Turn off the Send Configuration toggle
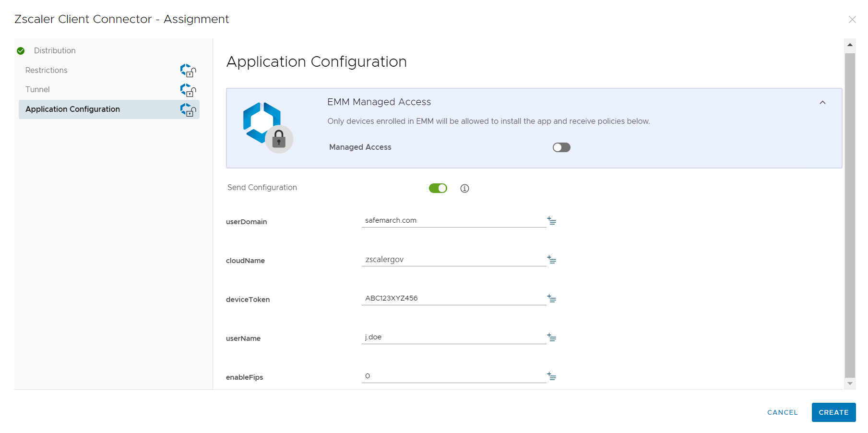 (438, 188)
